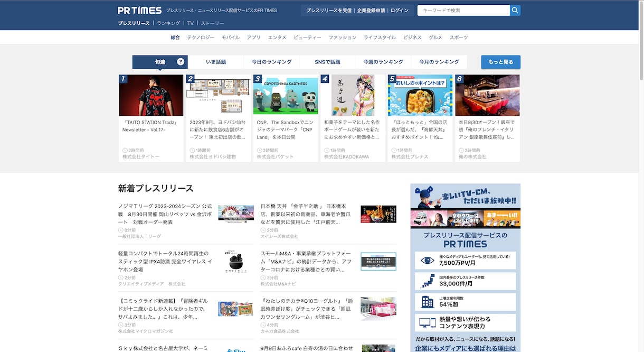Open CNP、The Sandbox article title
The height and width of the screenshot is (352, 644).
click(x=285, y=129)
